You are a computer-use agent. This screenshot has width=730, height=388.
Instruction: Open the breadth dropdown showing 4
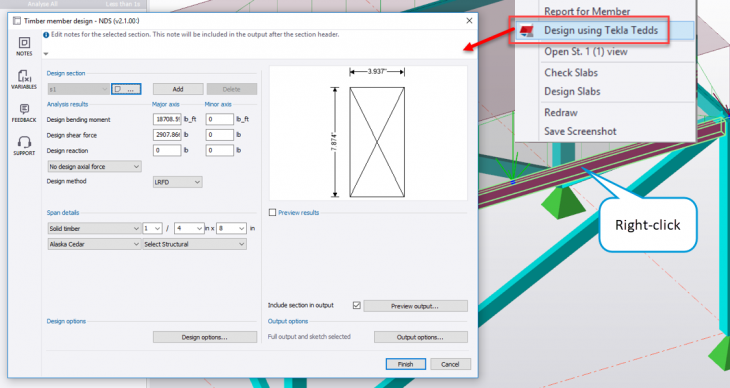189,228
